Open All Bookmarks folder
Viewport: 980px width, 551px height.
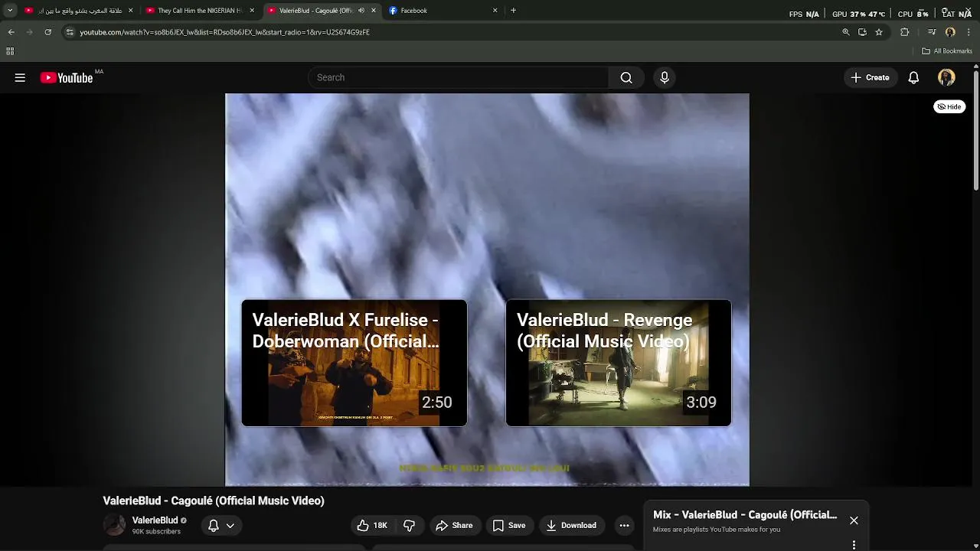pyautogui.click(x=947, y=51)
